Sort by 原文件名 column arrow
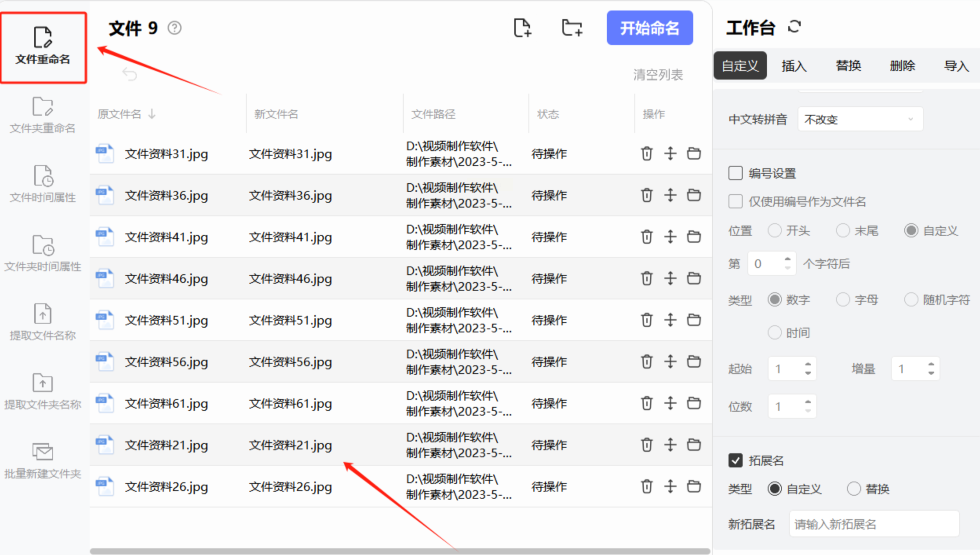Image resolution: width=980 pixels, height=555 pixels. click(x=152, y=114)
